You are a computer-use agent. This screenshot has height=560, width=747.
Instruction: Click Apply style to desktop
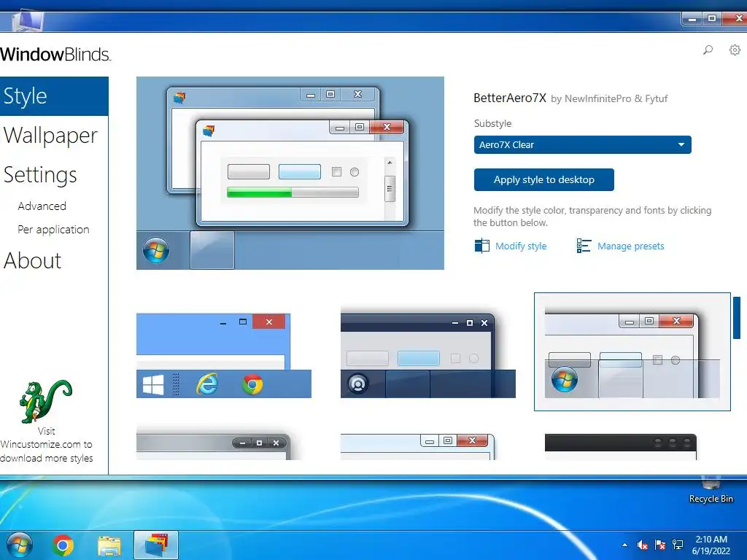tap(543, 179)
